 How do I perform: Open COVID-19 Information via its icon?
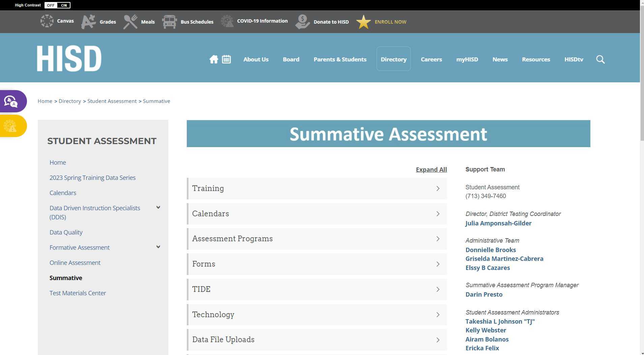(227, 21)
